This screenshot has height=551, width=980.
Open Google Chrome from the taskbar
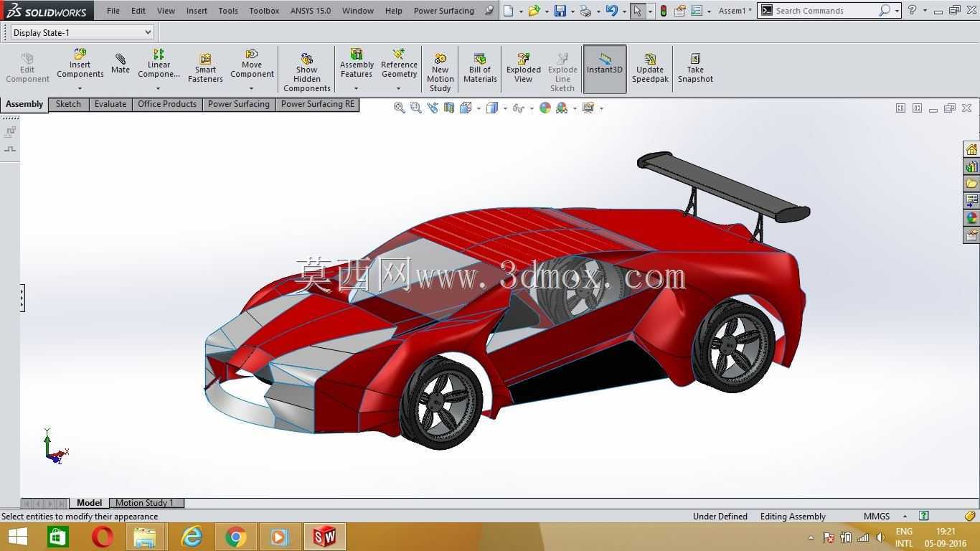tap(235, 537)
